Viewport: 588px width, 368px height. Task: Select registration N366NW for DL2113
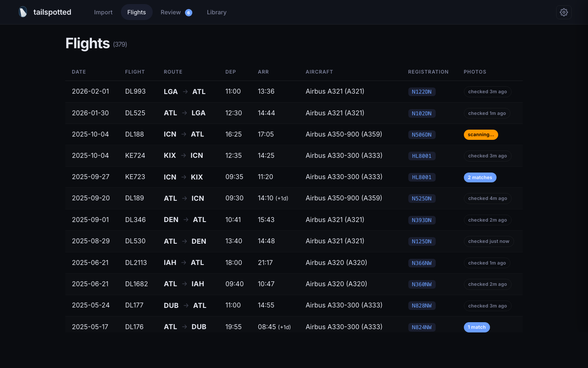coord(422,263)
